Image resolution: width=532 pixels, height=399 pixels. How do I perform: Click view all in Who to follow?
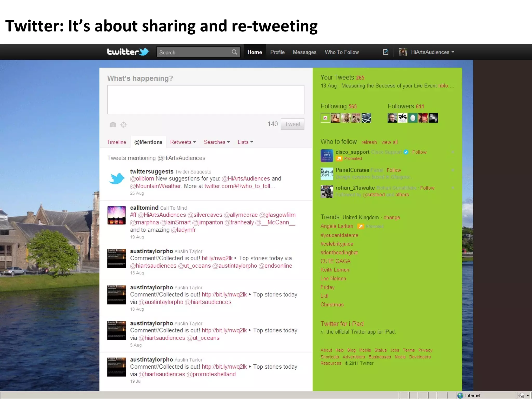click(389, 142)
